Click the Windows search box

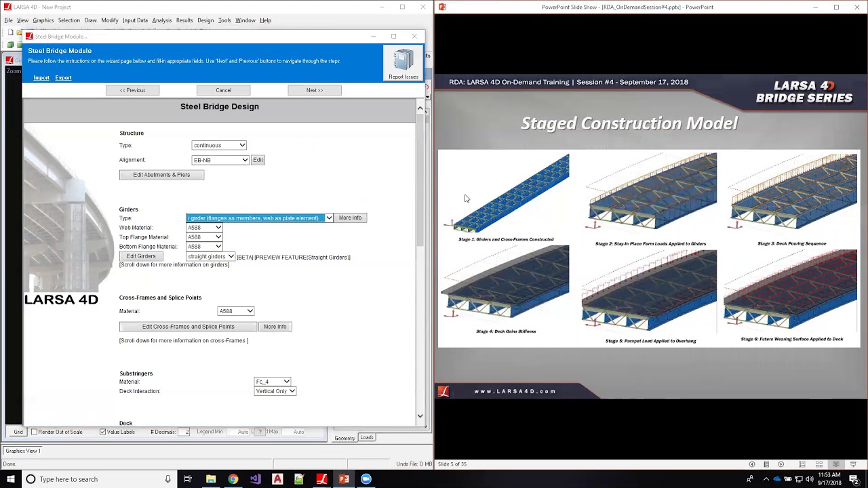point(98,479)
